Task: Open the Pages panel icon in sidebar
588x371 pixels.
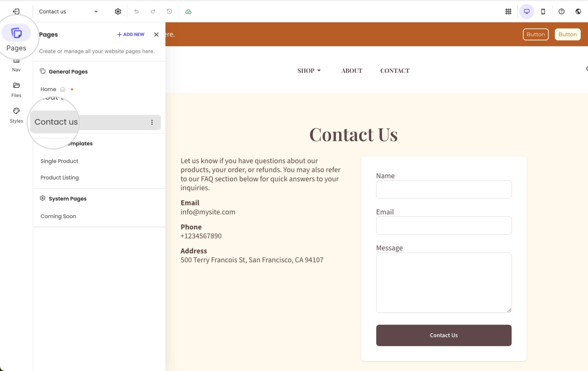Action: pos(16,33)
